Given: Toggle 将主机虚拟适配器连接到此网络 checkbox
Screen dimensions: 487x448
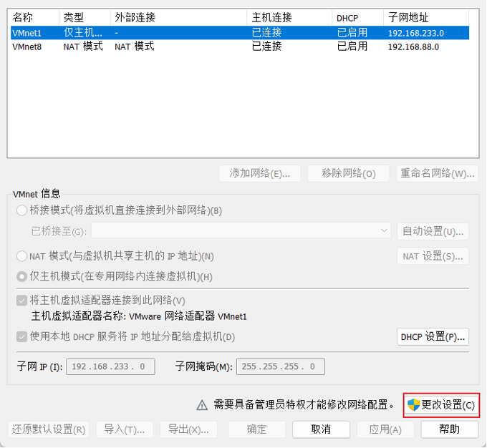Looking at the screenshot, I should click(x=21, y=301).
